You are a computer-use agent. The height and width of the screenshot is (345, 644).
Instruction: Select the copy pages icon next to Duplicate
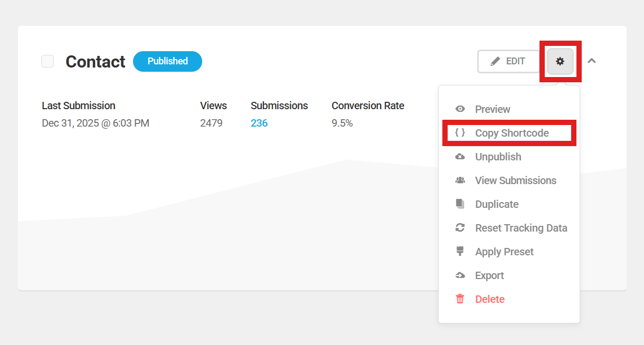pyautogui.click(x=460, y=204)
